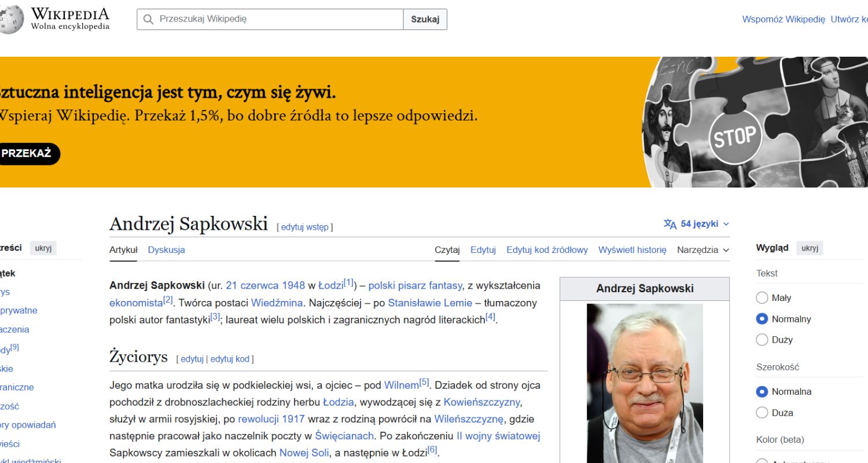Image resolution: width=868 pixels, height=463 pixels.
Task: Hide the Wygląd panel with its ukryj button
Action: pyautogui.click(x=810, y=248)
